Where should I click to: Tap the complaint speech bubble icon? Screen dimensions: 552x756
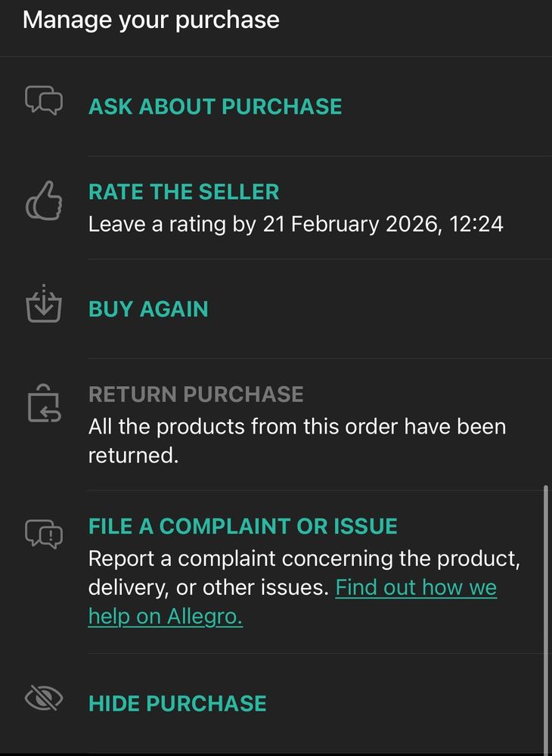tap(44, 534)
